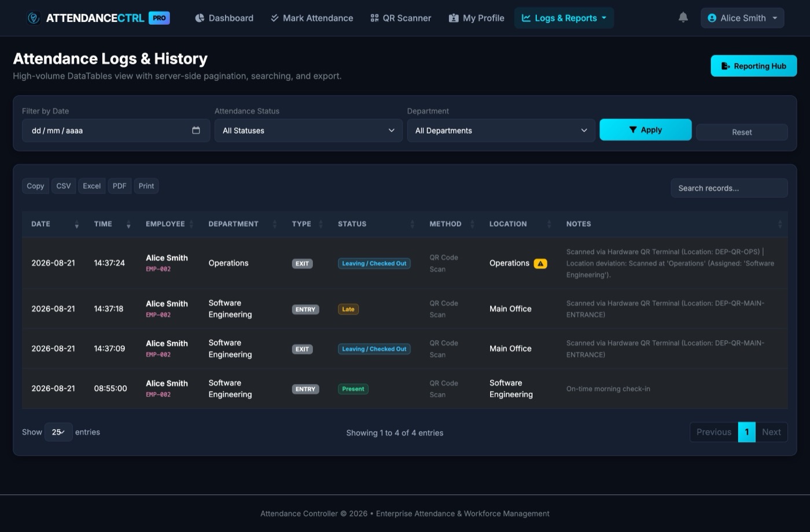Click the 'Showing 1 to 4 of 4 entries' text
Image resolution: width=810 pixels, height=532 pixels.
coord(395,433)
